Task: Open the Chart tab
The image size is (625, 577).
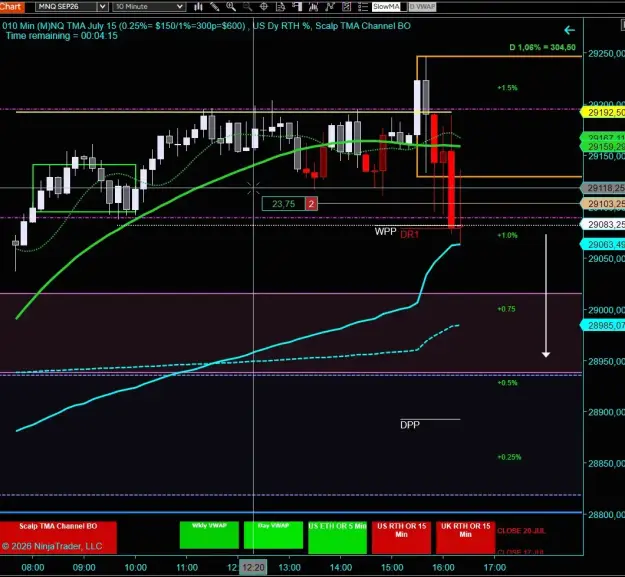Action: 12,6
